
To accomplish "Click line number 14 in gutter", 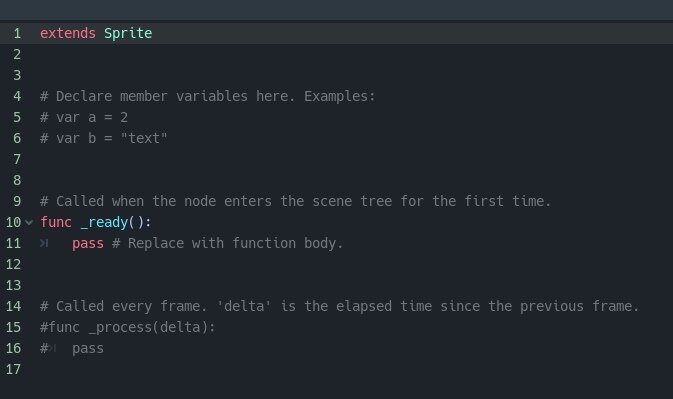I will (x=13, y=306).
